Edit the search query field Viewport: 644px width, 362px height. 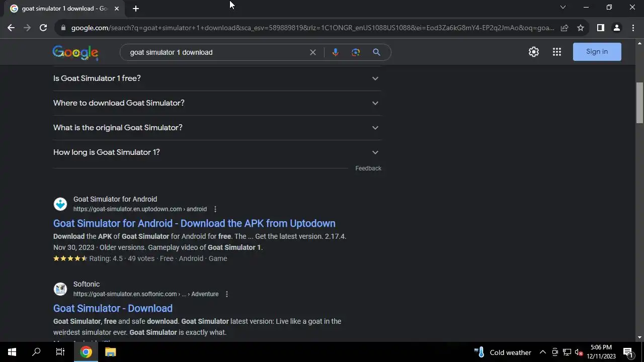pyautogui.click(x=216, y=52)
